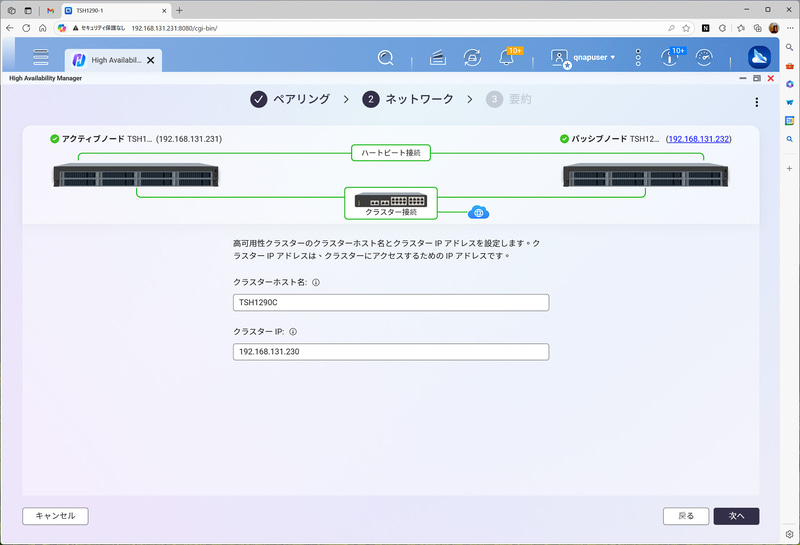Open the dashboard gauge icon
Image resolution: width=800 pixels, height=545 pixels.
704,58
